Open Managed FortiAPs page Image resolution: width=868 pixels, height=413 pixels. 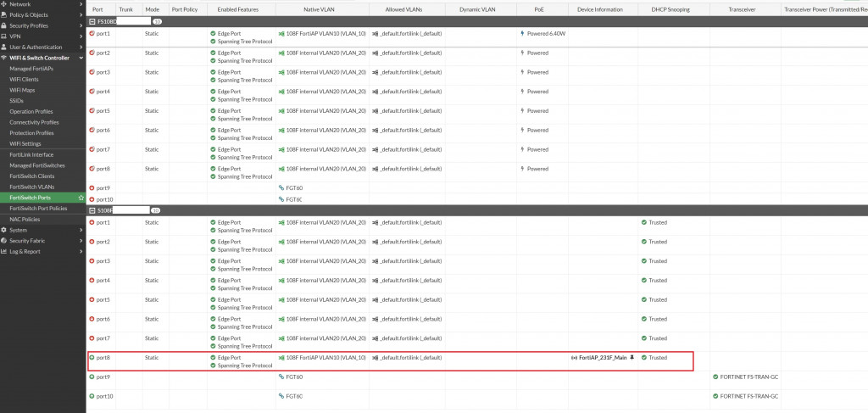click(x=31, y=69)
